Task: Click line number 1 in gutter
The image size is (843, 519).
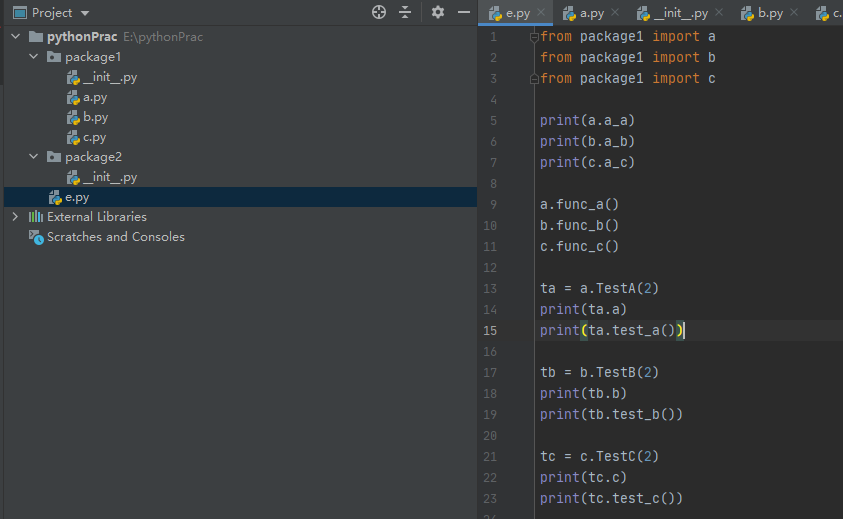Action: pyautogui.click(x=494, y=37)
